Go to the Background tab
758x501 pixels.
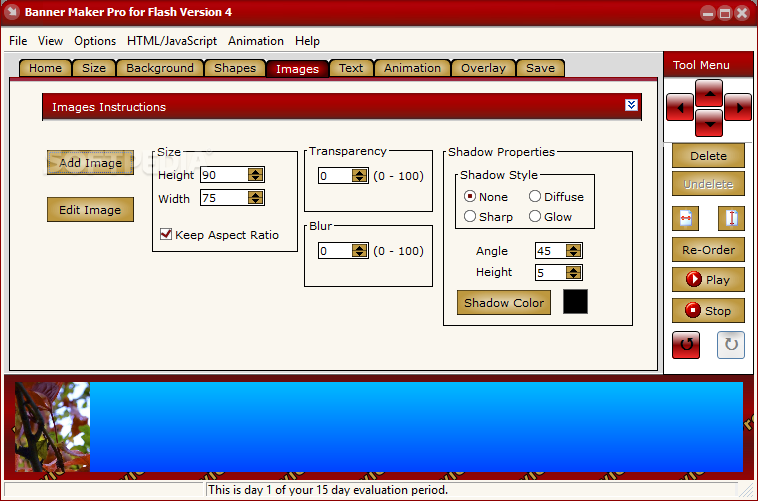(160, 68)
